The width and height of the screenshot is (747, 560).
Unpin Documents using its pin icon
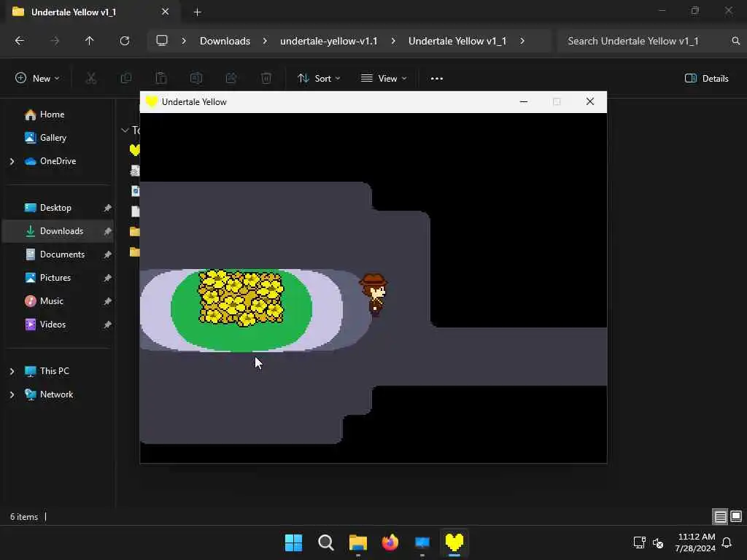[x=108, y=254]
